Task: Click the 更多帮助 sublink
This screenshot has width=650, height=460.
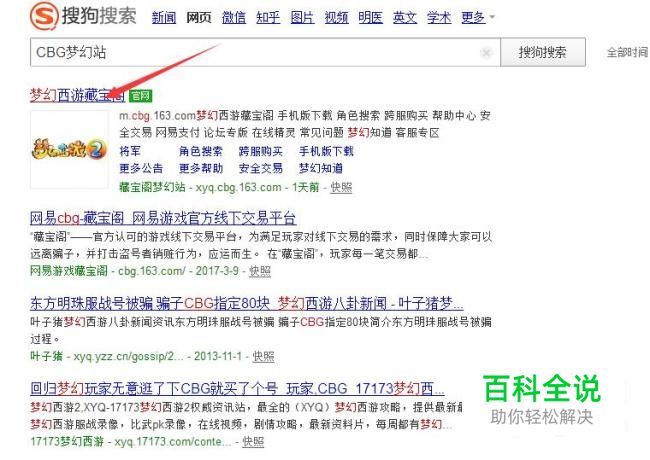Action: 201,168
